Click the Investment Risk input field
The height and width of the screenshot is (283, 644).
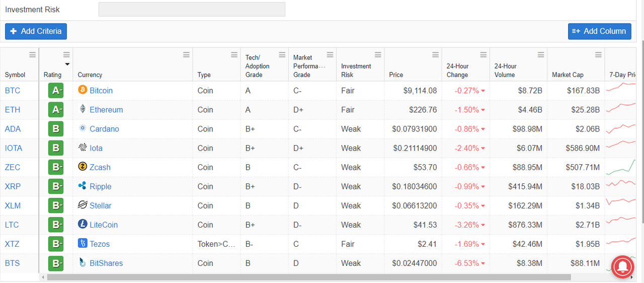click(x=192, y=10)
